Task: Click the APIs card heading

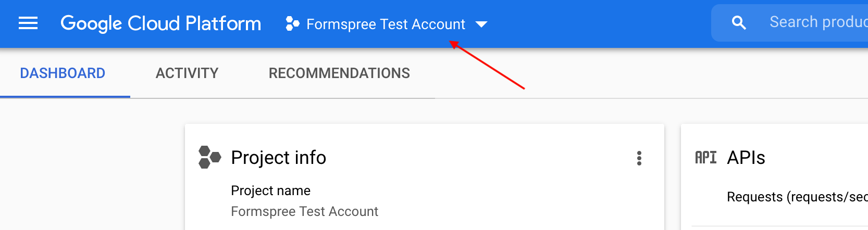Action: click(x=746, y=158)
